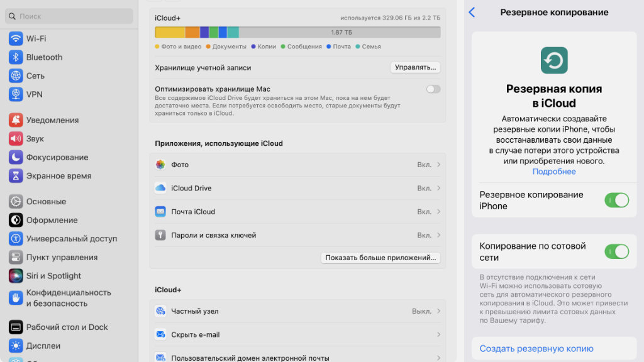Viewport: 644px width, 362px height.
Task: Toggle Оптимизировать хранилище Mac switch
Action: pyautogui.click(x=433, y=89)
